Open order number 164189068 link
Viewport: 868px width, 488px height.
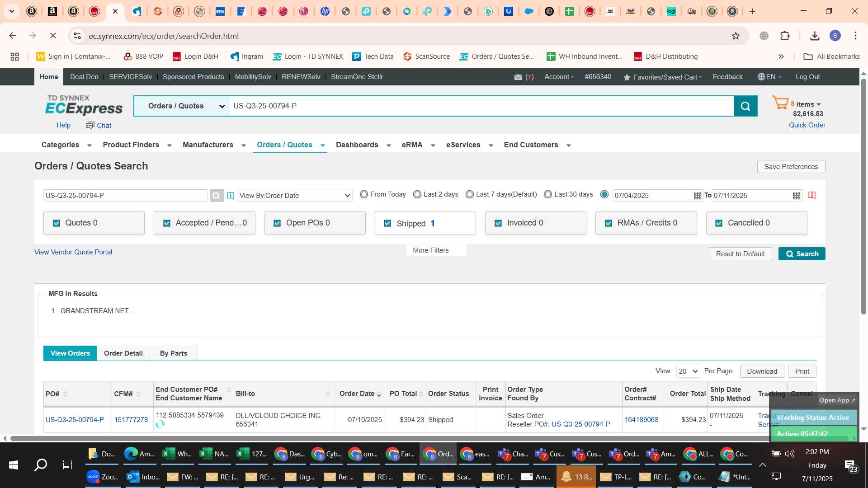[641, 420]
